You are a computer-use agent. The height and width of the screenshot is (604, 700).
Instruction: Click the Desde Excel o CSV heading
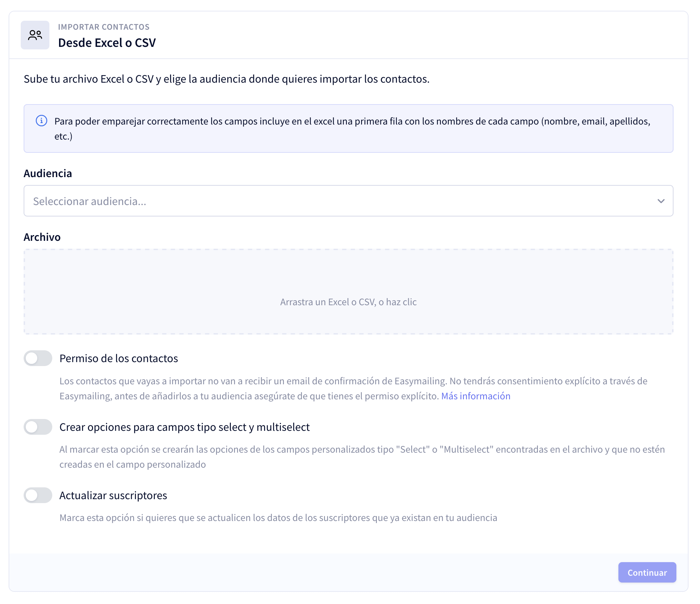[107, 43]
